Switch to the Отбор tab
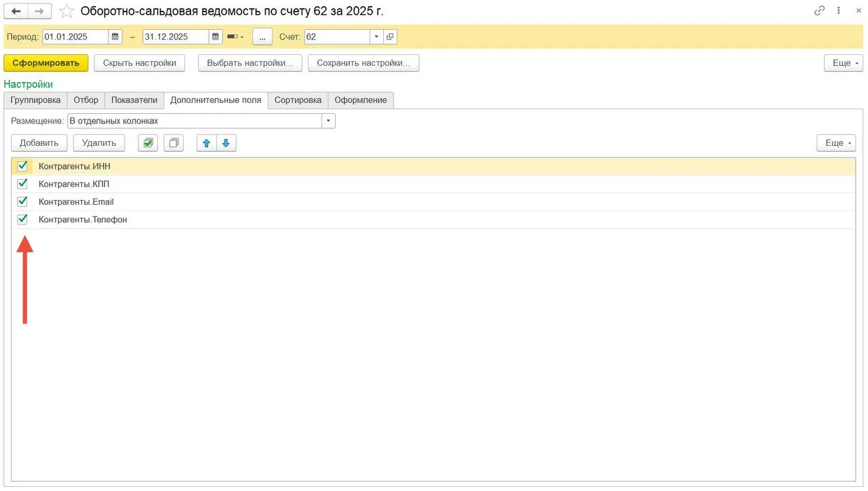The image size is (868, 491). click(86, 100)
